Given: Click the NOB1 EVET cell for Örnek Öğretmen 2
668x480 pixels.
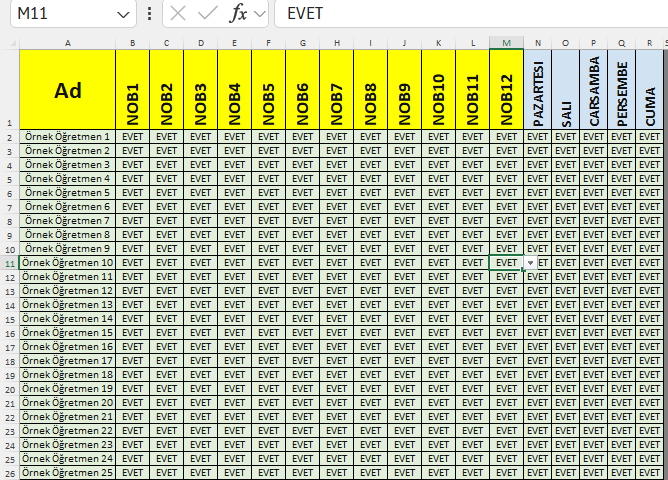Looking at the screenshot, I should (132, 151).
